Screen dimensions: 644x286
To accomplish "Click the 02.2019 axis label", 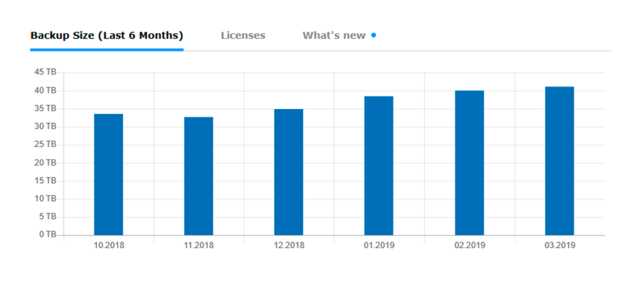I will click(x=469, y=246).
